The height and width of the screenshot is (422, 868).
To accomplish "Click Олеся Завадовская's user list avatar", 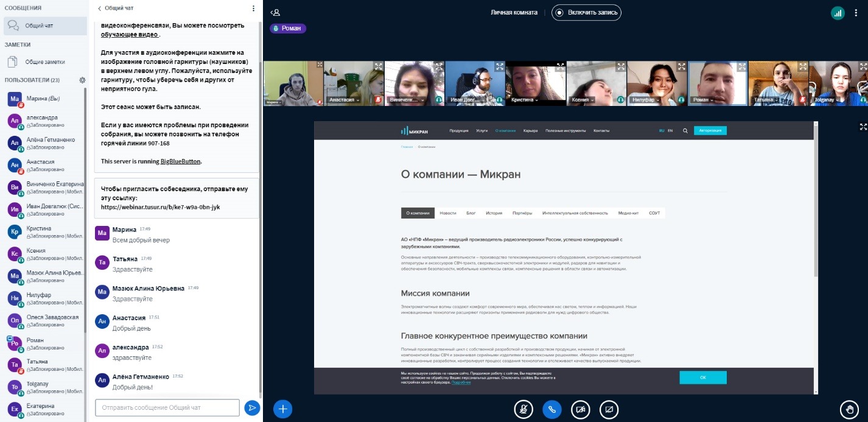I will (15, 320).
